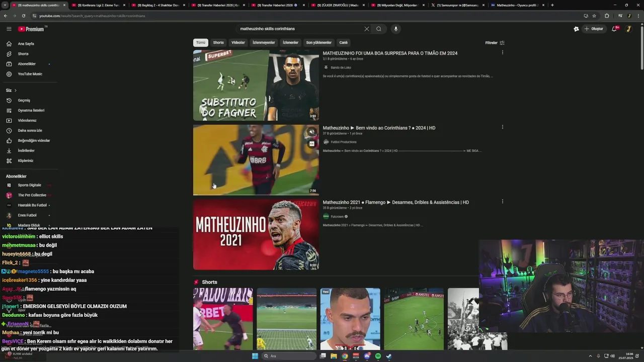Click the browser address bar URL
644x362 pixels.
click(92, 16)
